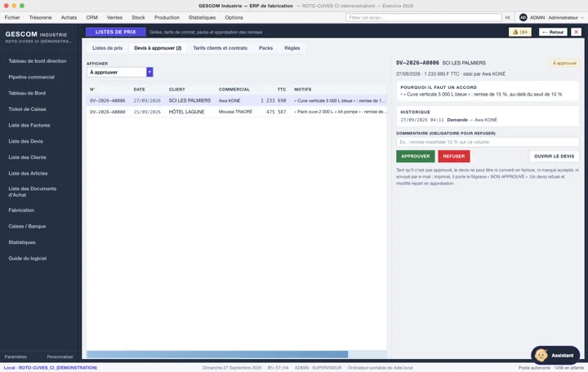588x372 pixels.
Task: Switch to the Listes de prix tab
Action: pos(108,48)
